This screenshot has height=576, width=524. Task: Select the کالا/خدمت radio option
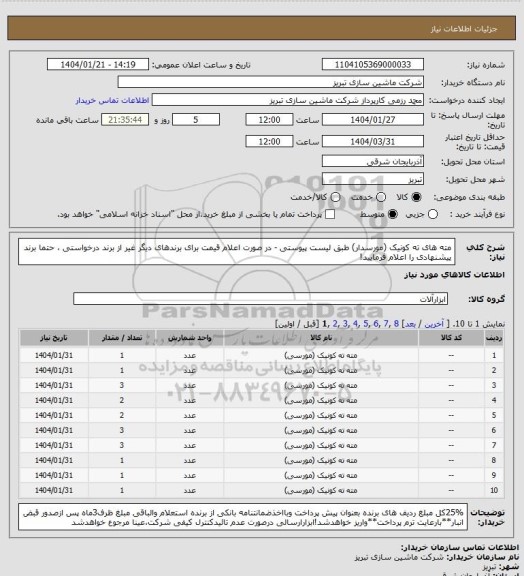(x=335, y=197)
